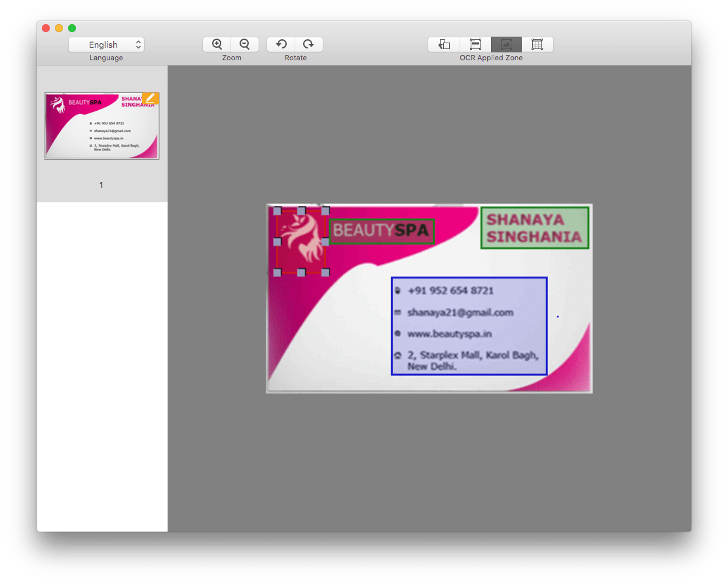Close the window with the red button
The width and height of the screenshot is (728, 584).
[46, 28]
